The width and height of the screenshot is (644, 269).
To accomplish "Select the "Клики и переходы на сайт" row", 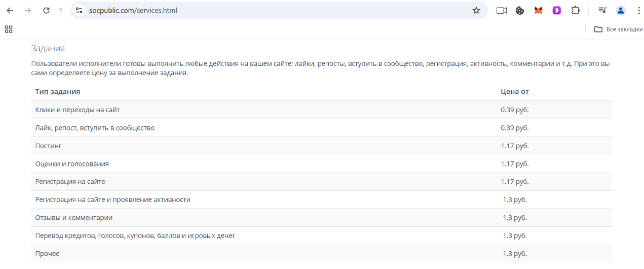I will point(321,110).
